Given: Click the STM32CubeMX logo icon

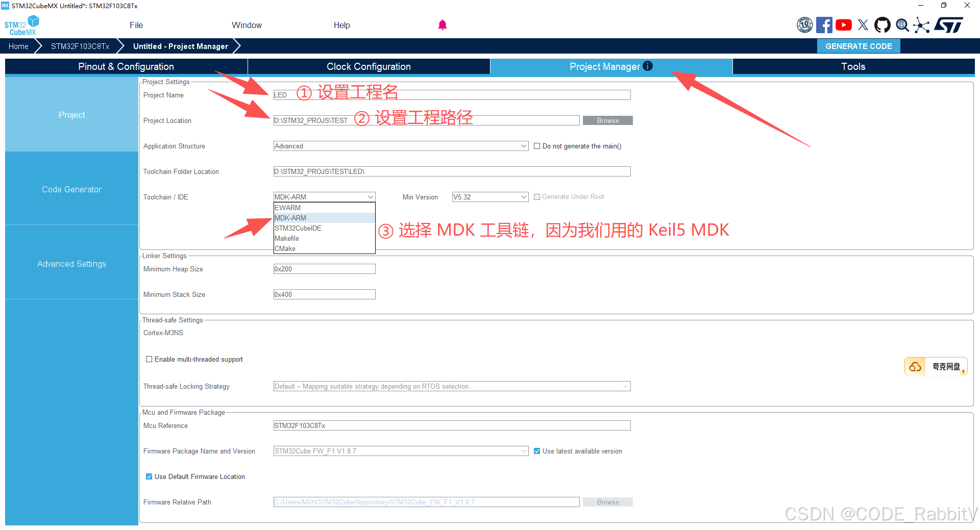Looking at the screenshot, I should (22, 25).
